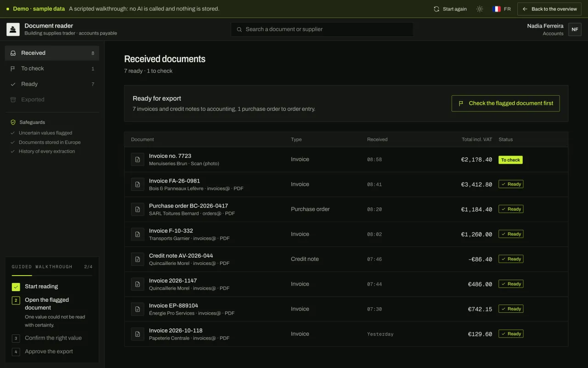Click the Yesterday received cell
The width and height of the screenshot is (588, 368).
click(x=380, y=334)
